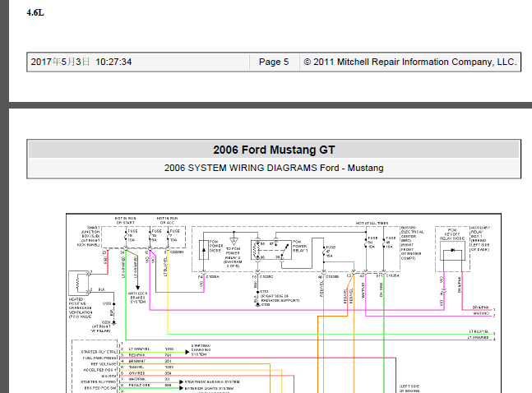Click the 'Page 5' footer label
The width and height of the screenshot is (532, 393).
274,62
